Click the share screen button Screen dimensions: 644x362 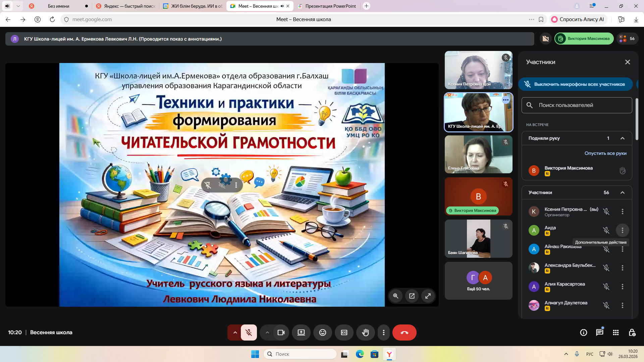pos(301,333)
